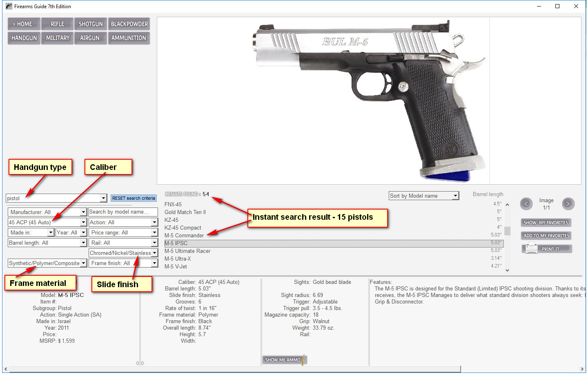
Task: Select M-5 Ultimate Racer in results list
Action: coord(187,251)
